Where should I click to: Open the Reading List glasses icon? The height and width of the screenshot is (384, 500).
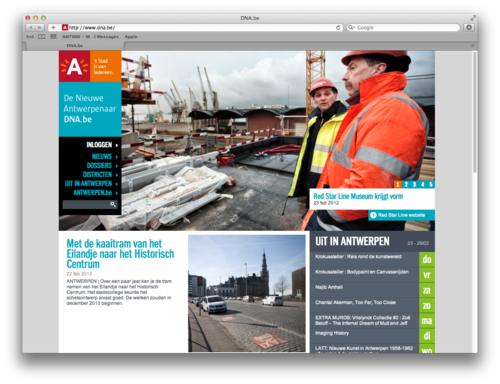[30, 37]
